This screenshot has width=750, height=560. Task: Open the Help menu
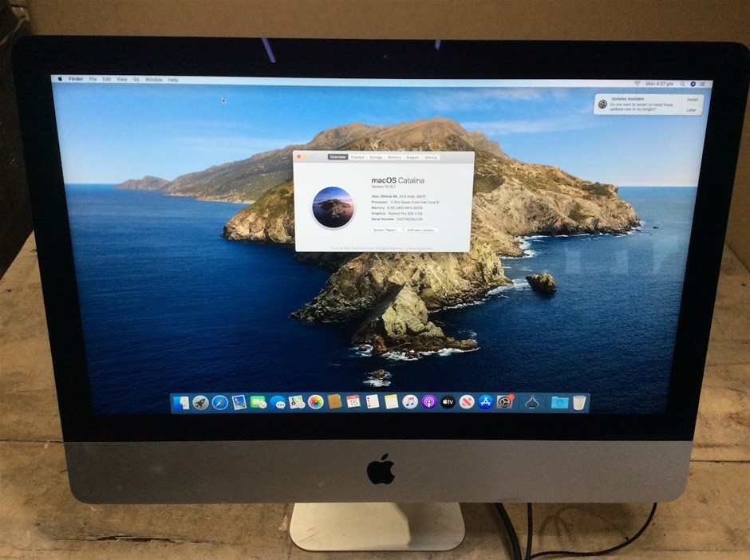pos(173,80)
